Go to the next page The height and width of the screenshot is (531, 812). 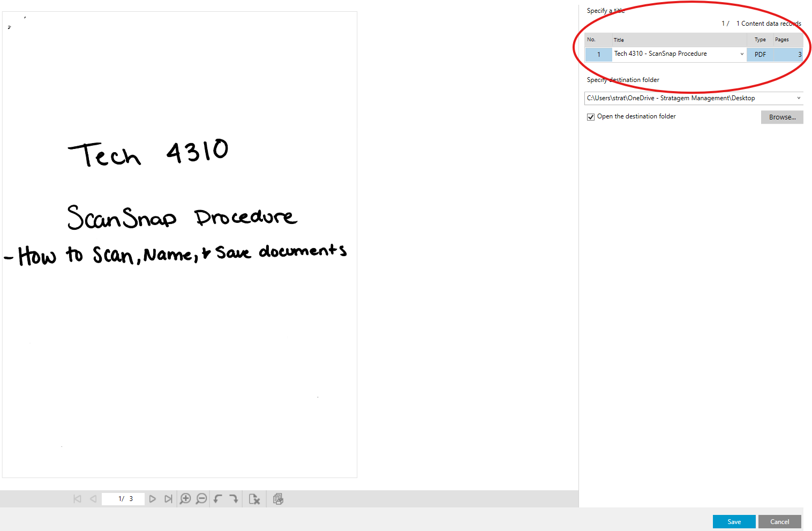(153, 499)
